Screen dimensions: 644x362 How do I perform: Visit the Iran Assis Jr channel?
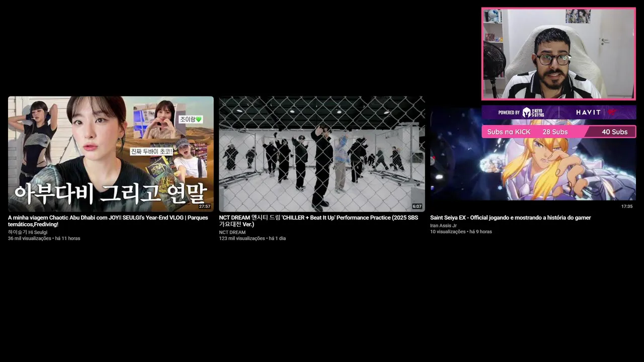coord(443,226)
